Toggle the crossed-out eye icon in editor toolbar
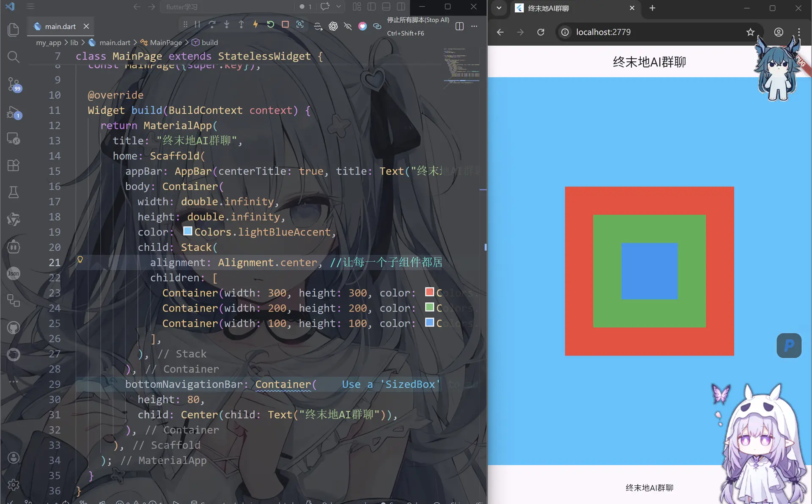 [348, 26]
